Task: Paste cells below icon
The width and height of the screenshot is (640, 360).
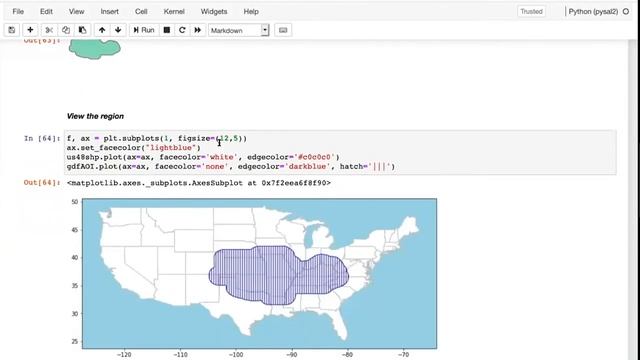Action: (82, 30)
